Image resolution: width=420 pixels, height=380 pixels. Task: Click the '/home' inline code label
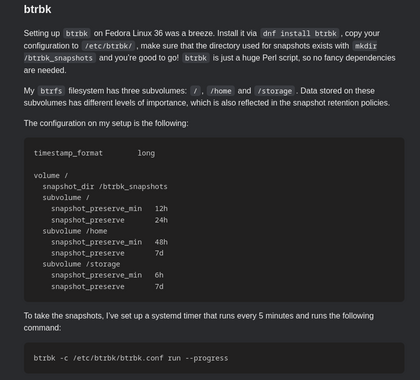tap(221, 91)
